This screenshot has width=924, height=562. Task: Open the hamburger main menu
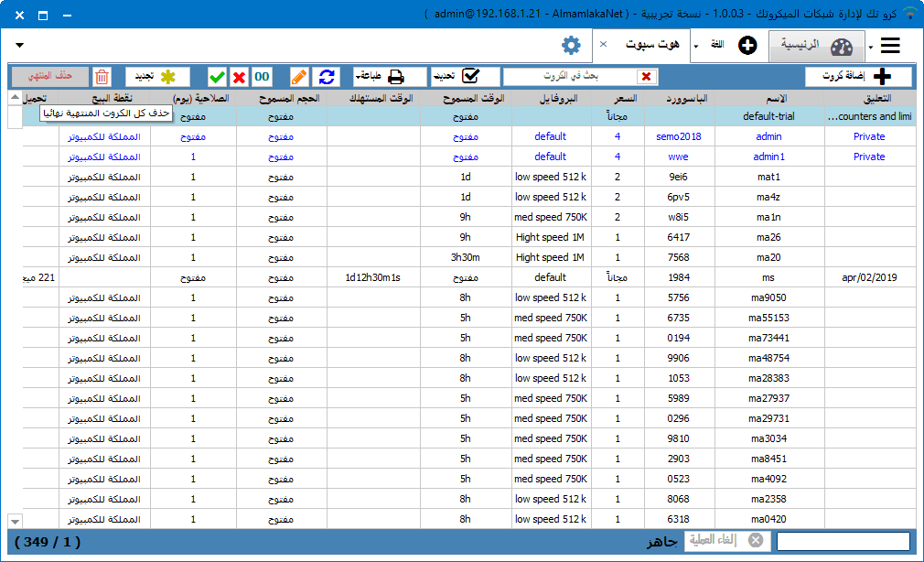coord(890,46)
